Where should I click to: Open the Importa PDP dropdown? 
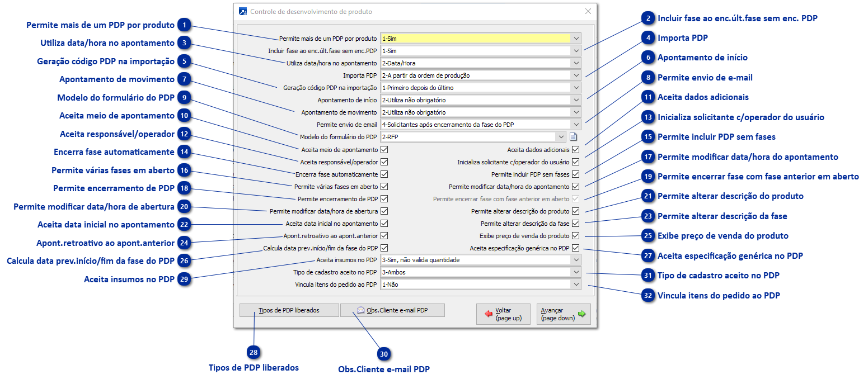576,75
